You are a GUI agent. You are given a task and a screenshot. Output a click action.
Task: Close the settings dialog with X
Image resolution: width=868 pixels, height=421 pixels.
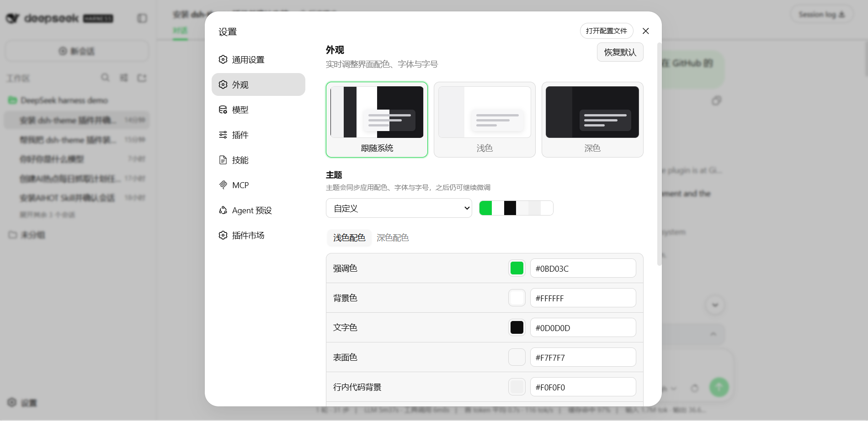pyautogui.click(x=645, y=31)
